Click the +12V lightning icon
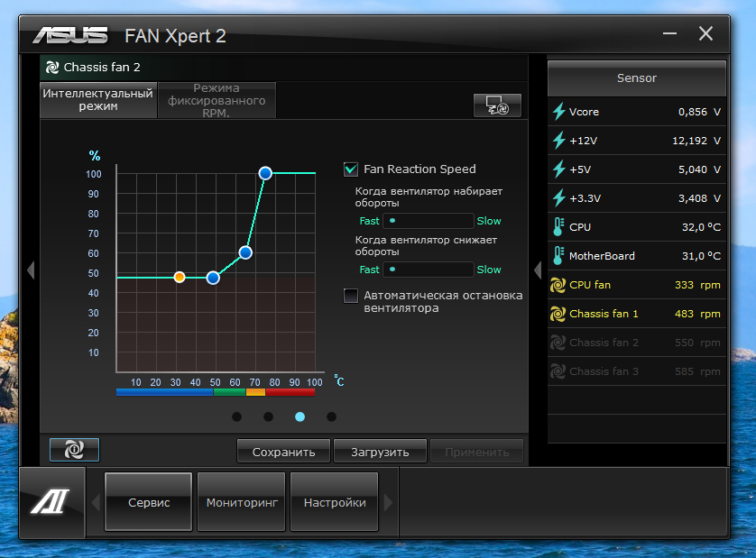756x558 pixels. (x=558, y=141)
